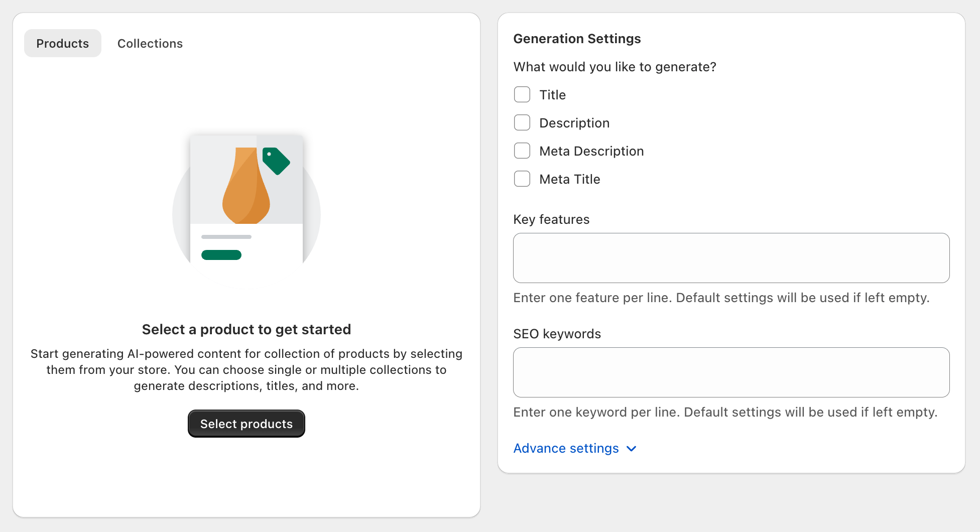Focus the Key features text area

point(731,258)
